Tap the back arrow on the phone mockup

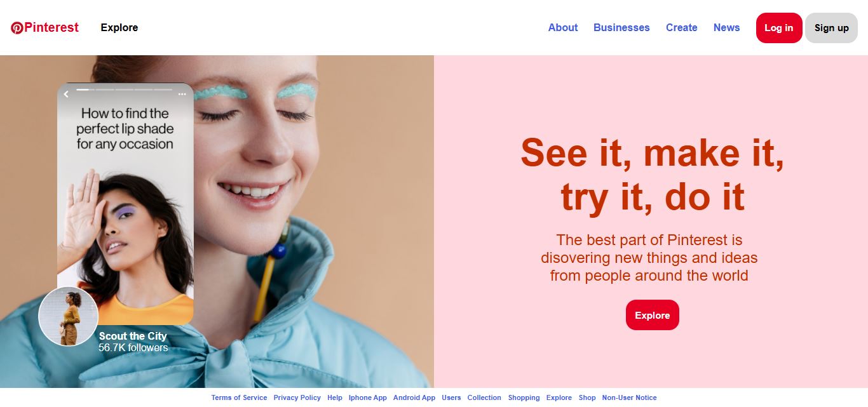[x=66, y=94]
